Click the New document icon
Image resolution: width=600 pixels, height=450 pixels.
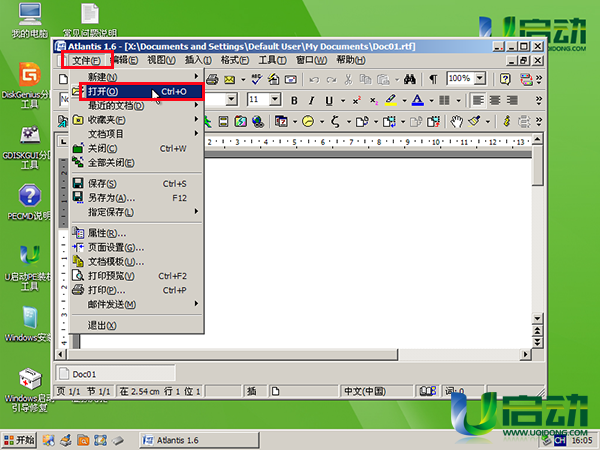point(64,79)
